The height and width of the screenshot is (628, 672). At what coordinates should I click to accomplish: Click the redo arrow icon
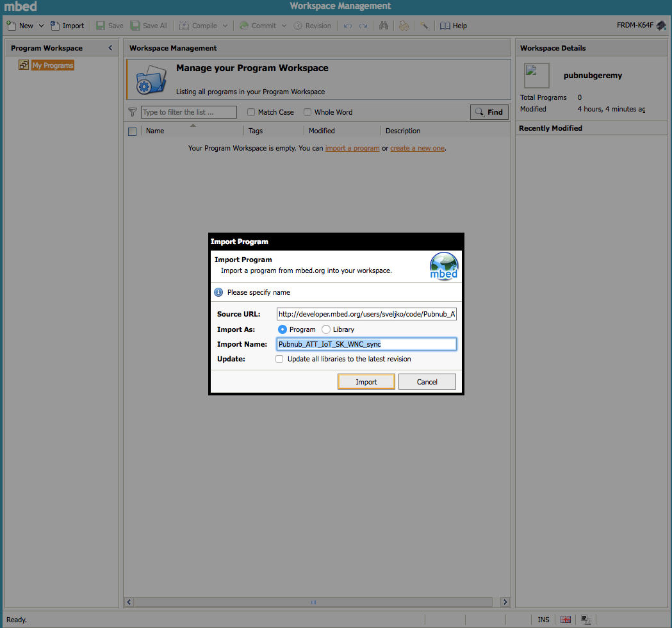click(363, 26)
